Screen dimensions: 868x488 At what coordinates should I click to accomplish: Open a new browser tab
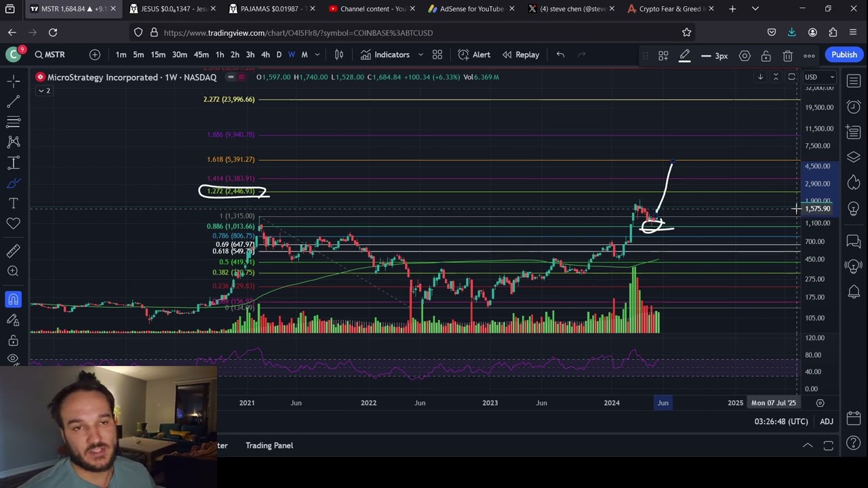pyautogui.click(x=732, y=9)
